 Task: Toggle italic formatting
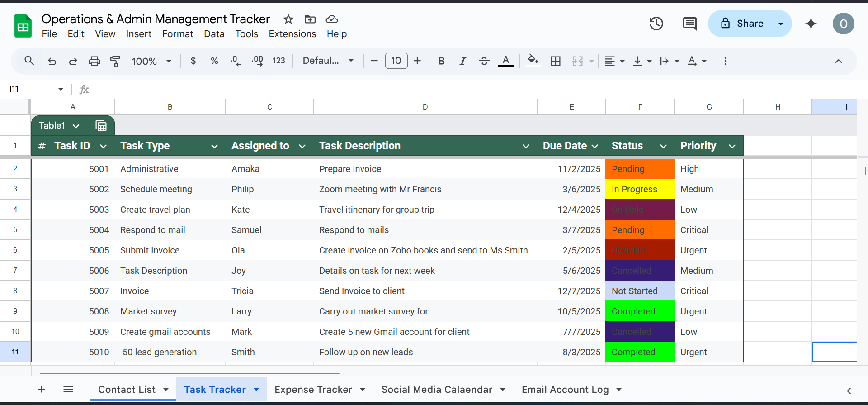click(462, 61)
